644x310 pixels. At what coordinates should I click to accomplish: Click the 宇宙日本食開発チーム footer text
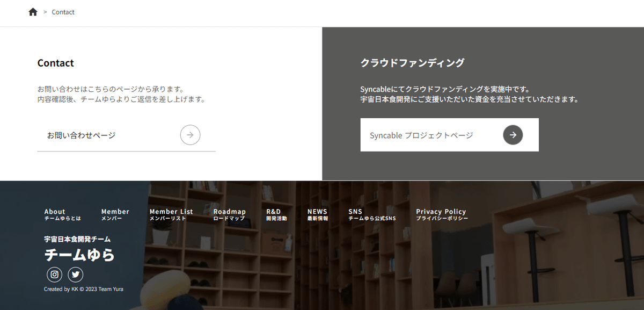point(77,239)
